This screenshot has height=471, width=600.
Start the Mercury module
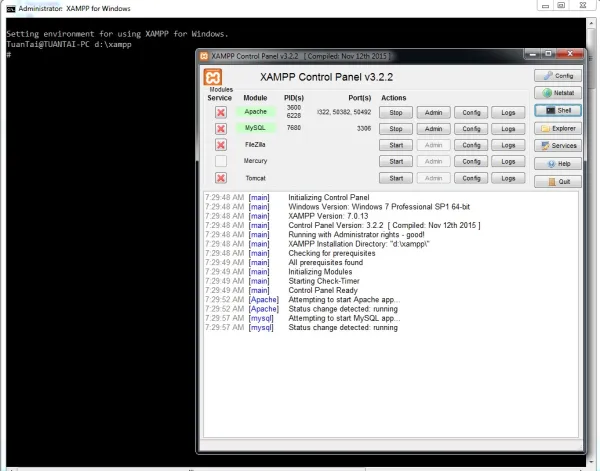[x=396, y=161]
